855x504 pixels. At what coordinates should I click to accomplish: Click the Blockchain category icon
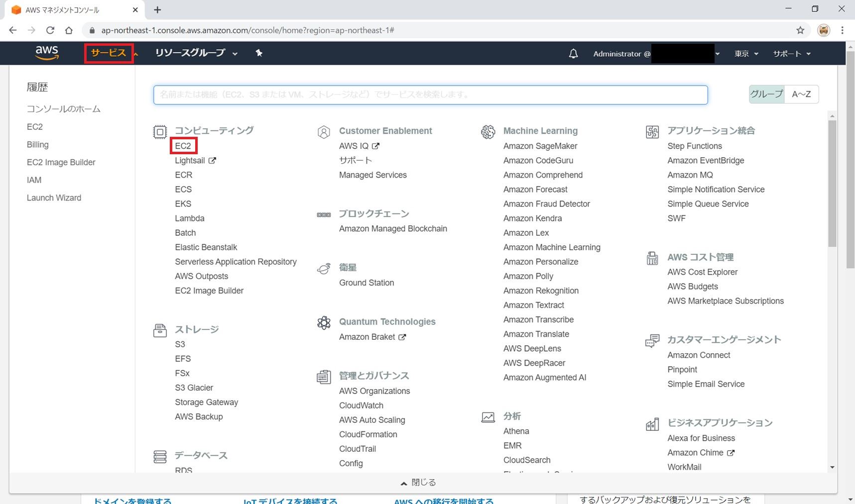click(324, 215)
